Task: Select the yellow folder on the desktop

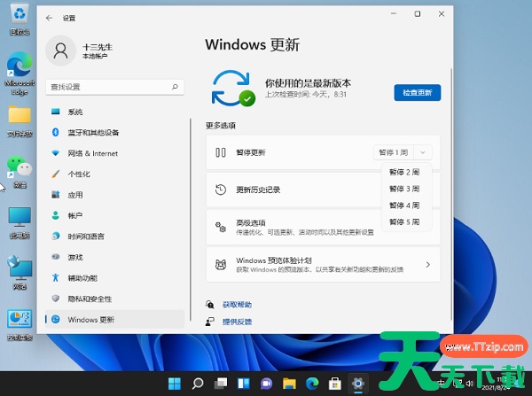Action: point(20,121)
